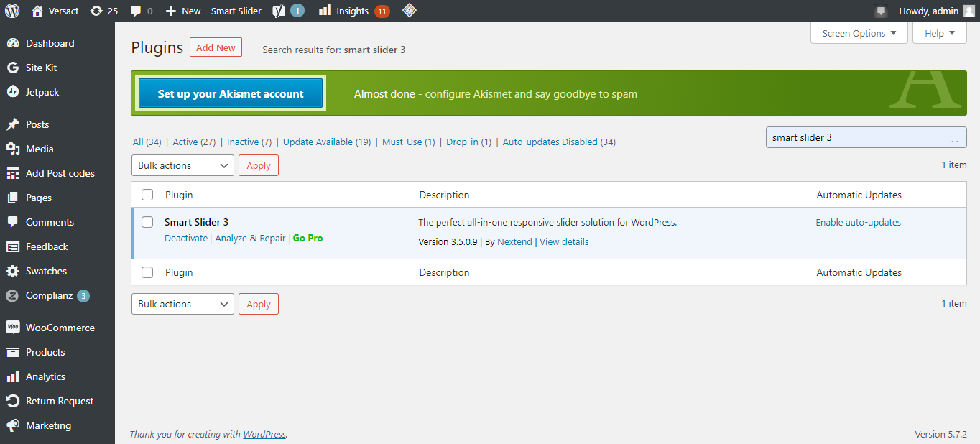Deactivate the Smart Slider 3 plugin
The width and height of the screenshot is (980, 444).
tap(186, 239)
